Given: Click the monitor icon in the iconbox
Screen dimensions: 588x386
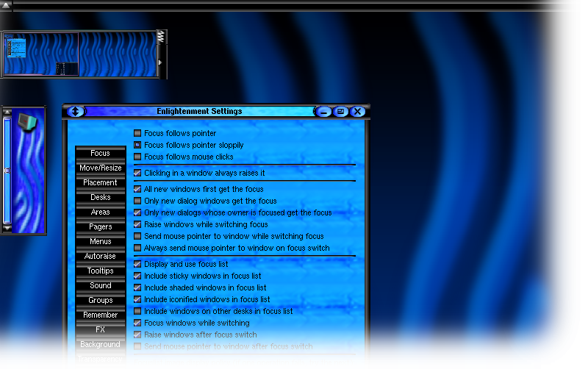Looking at the screenshot, I should (27, 122).
